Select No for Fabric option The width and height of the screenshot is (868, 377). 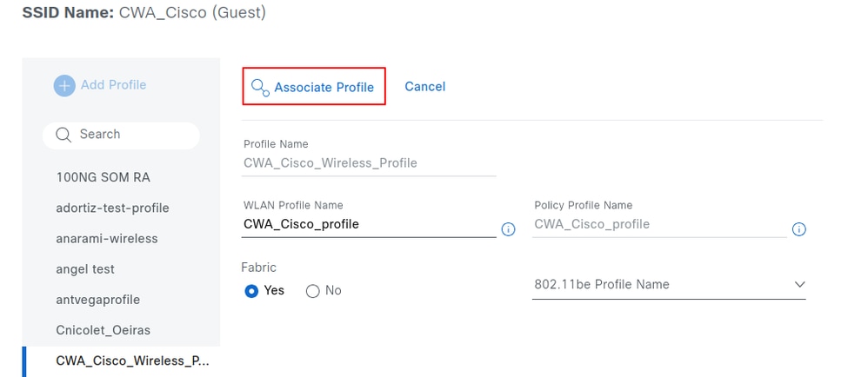click(313, 291)
